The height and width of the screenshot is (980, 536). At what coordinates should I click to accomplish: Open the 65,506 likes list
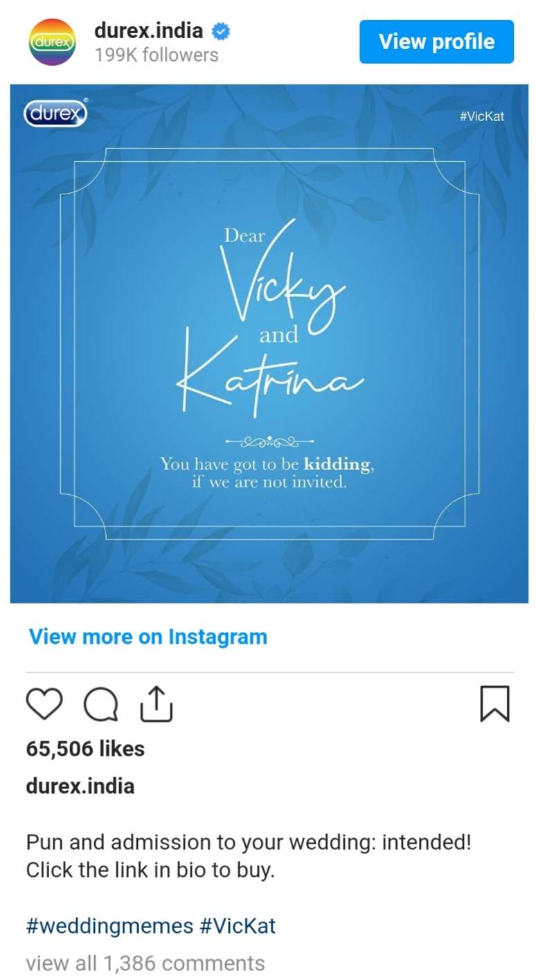click(85, 749)
